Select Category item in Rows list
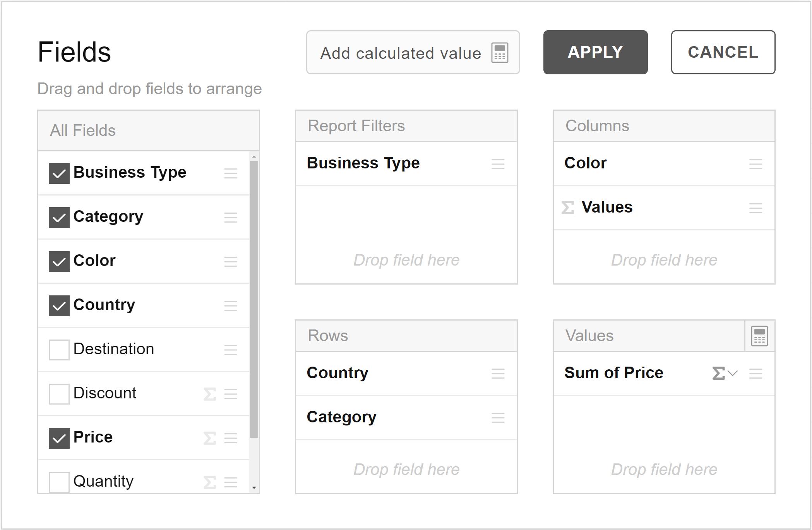Screen dimensions: 812x530 tap(341, 417)
